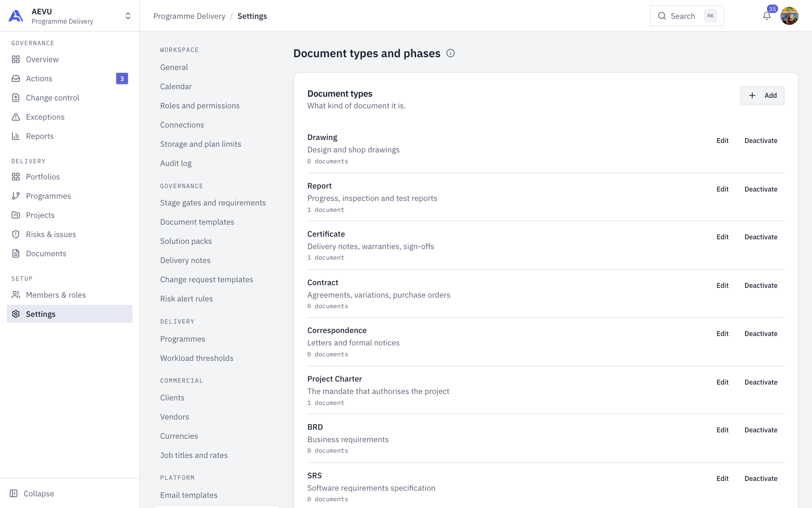Edit the Certificate document type
The image size is (812, 508).
[x=722, y=237]
